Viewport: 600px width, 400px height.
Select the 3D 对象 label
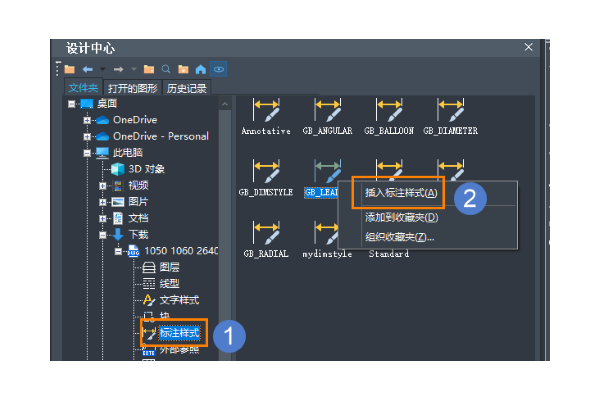click(147, 169)
